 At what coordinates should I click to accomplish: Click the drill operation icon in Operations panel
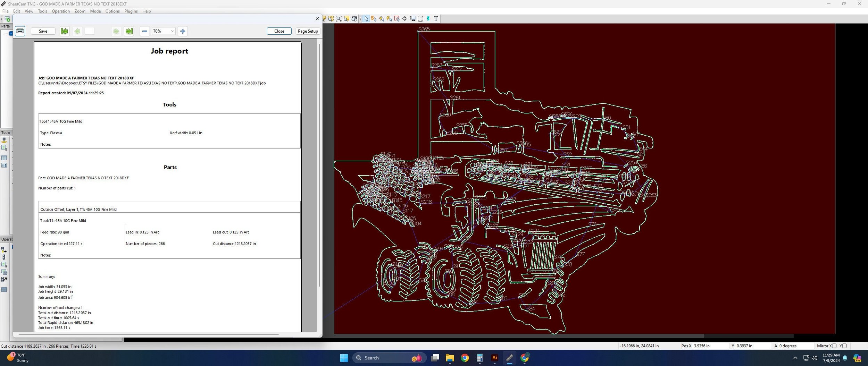[4, 257]
